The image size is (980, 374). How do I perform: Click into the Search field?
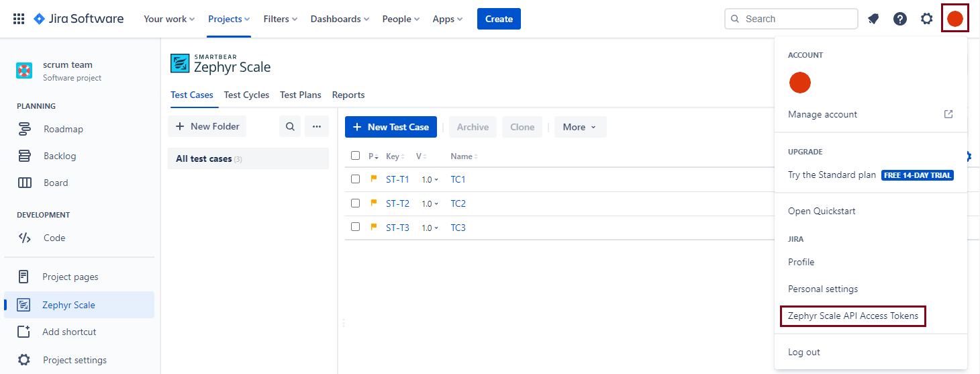(797, 19)
